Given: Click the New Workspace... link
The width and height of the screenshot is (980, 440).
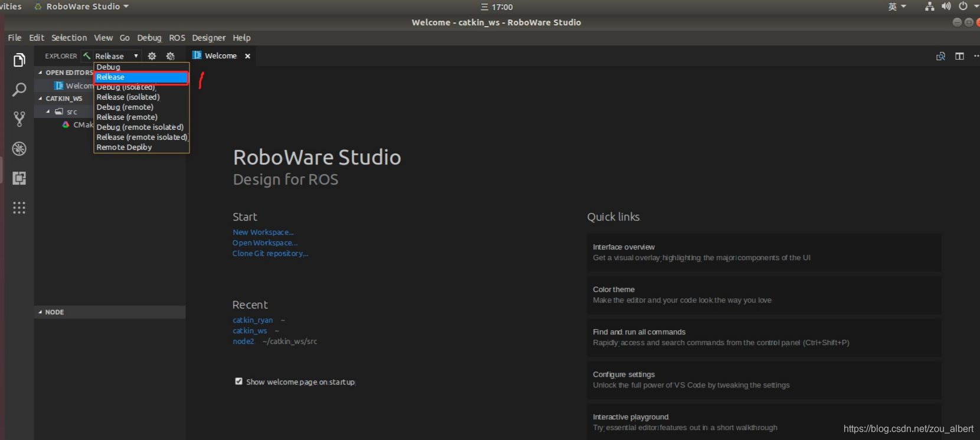Looking at the screenshot, I should point(263,232).
